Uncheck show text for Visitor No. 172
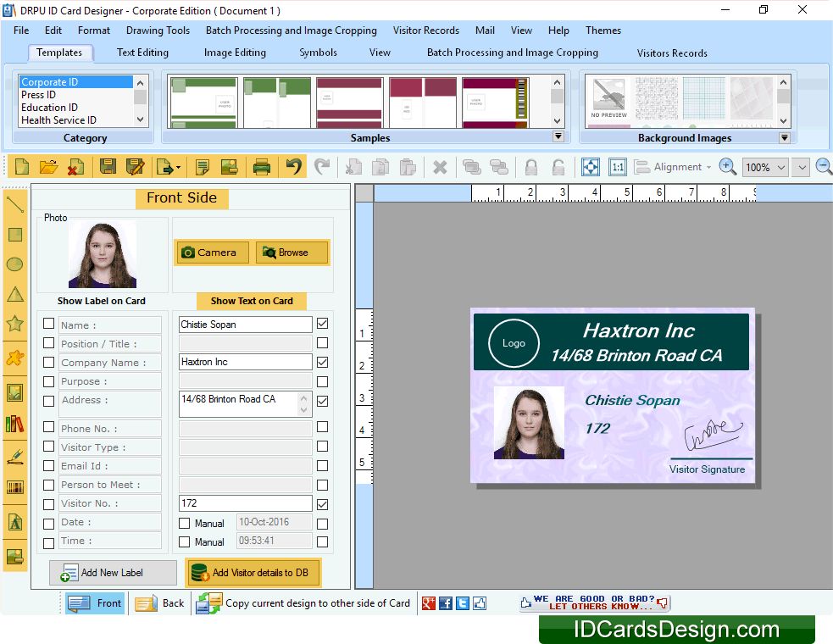Image resolution: width=833 pixels, height=644 pixels. point(323,504)
